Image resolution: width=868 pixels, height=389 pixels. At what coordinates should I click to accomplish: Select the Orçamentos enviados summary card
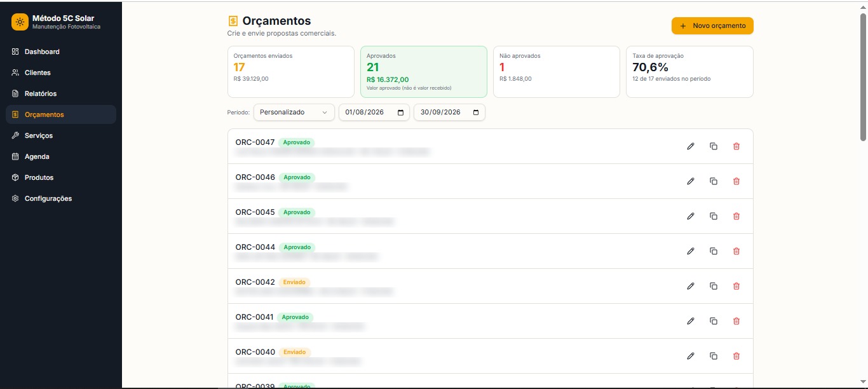(x=291, y=72)
